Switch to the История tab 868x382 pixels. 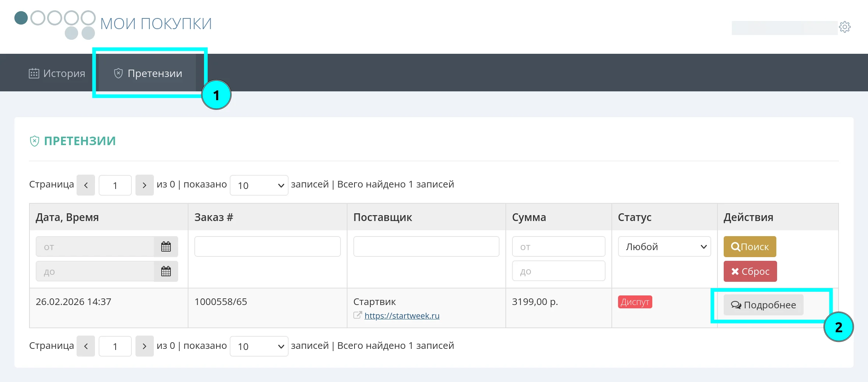point(57,73)
